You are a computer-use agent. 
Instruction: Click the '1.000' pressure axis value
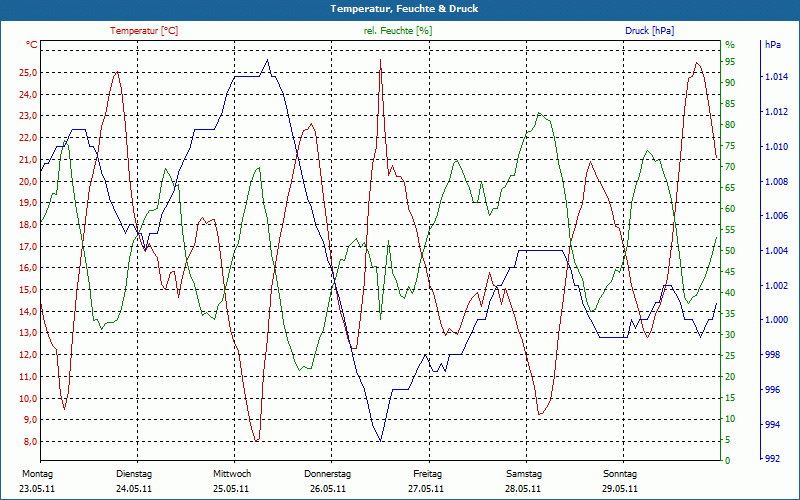777,320
